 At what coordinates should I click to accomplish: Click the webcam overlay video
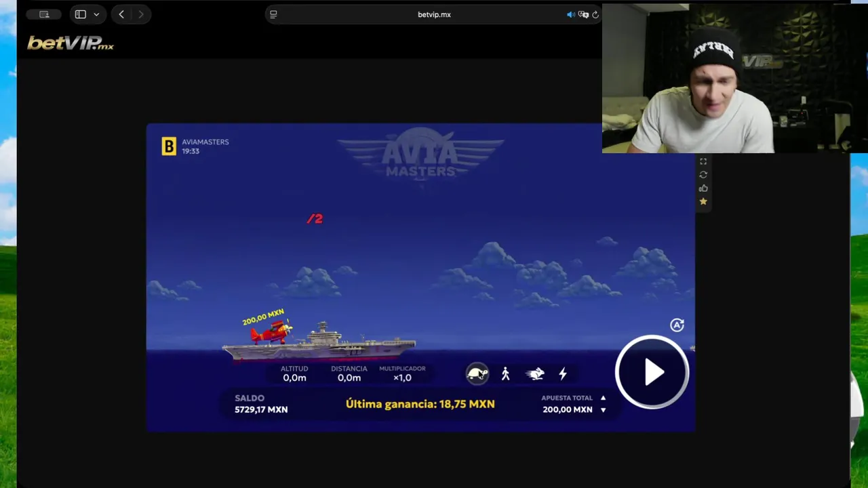735,78
